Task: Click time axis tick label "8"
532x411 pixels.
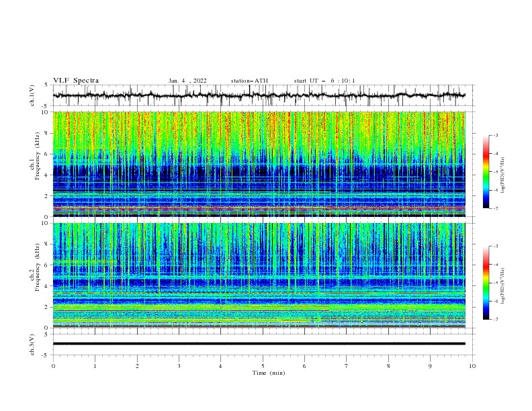Action: [x=388, y=366]
